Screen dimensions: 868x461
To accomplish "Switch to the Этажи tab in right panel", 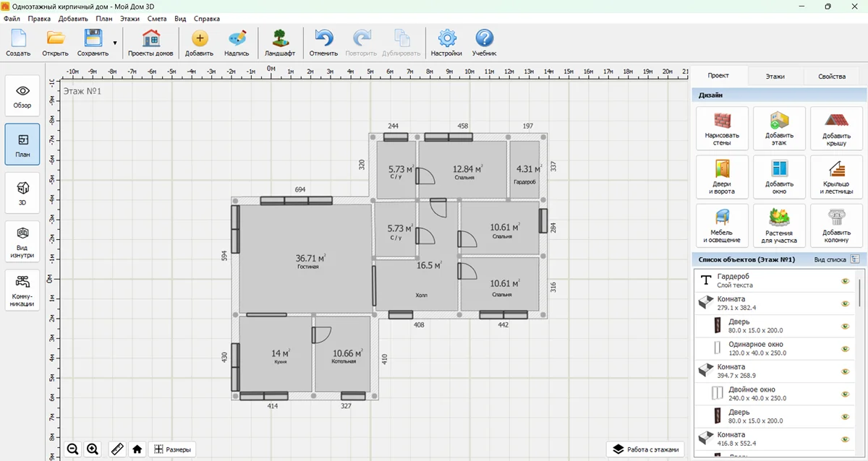I will (775, 76).
